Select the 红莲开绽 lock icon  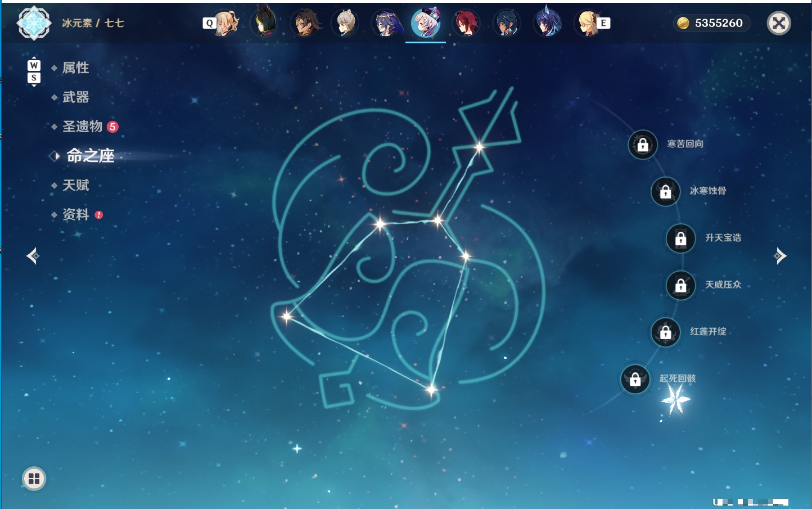666,332
